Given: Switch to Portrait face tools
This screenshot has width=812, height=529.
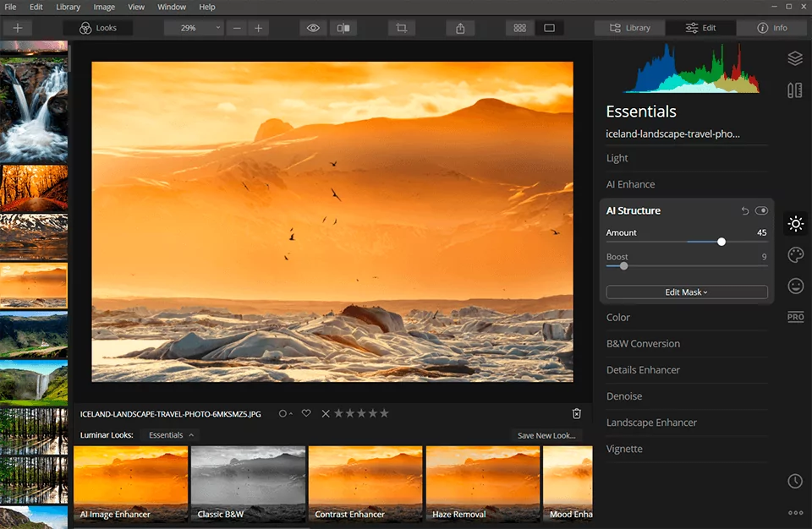Looking at the screenshot, I should point(795,286).
